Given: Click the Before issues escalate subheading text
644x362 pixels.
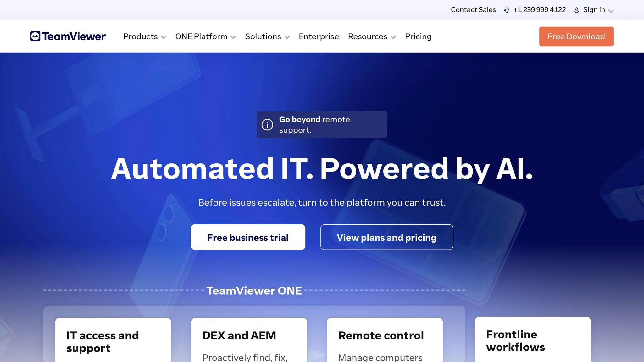Looking at the screenshot, I should [x=322, y=202].
